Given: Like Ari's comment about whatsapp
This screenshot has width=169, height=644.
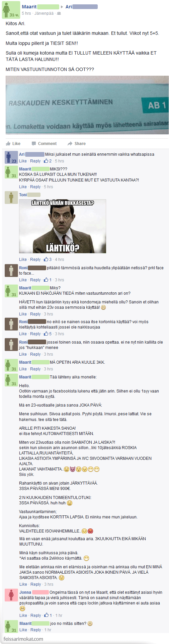Looking at the screenshot, I should tap(23, 161).
